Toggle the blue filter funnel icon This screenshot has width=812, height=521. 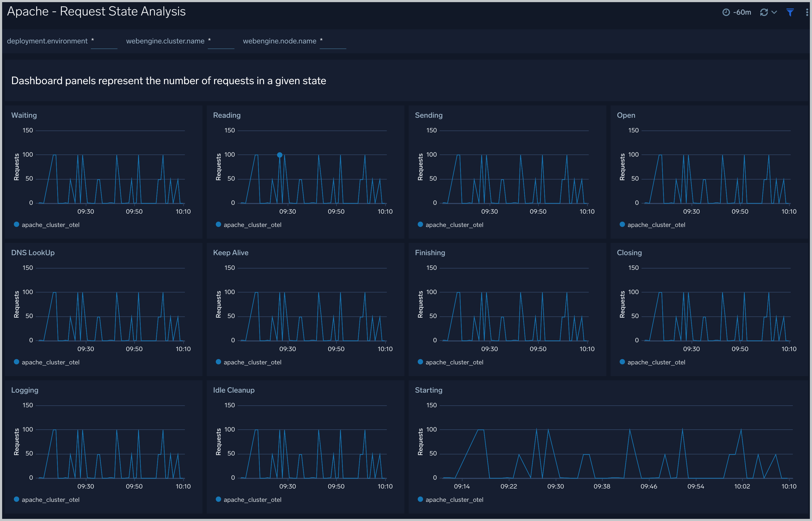tap(790, 12)
